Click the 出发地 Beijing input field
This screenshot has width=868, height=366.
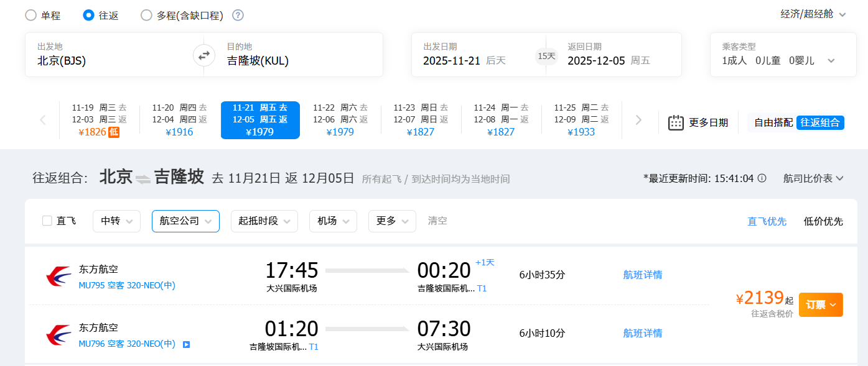(x=112, y=60)
